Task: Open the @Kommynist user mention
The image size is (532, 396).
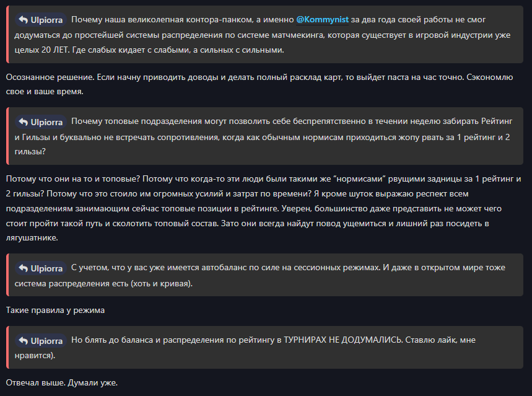Action: click(322, 20)
